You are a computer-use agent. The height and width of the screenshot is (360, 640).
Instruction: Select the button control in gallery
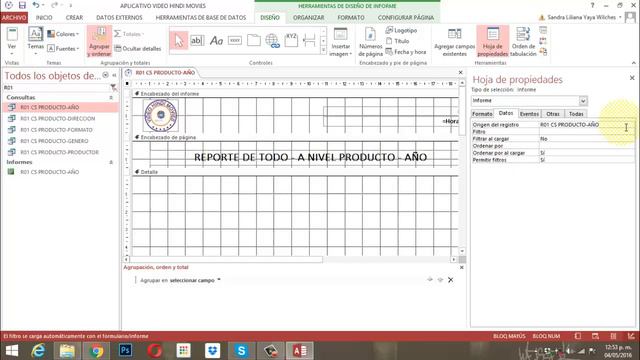(235, 40)
